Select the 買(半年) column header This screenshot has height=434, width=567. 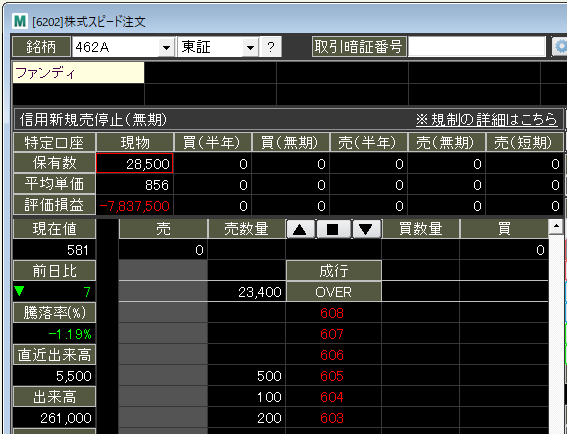[213, 142]
